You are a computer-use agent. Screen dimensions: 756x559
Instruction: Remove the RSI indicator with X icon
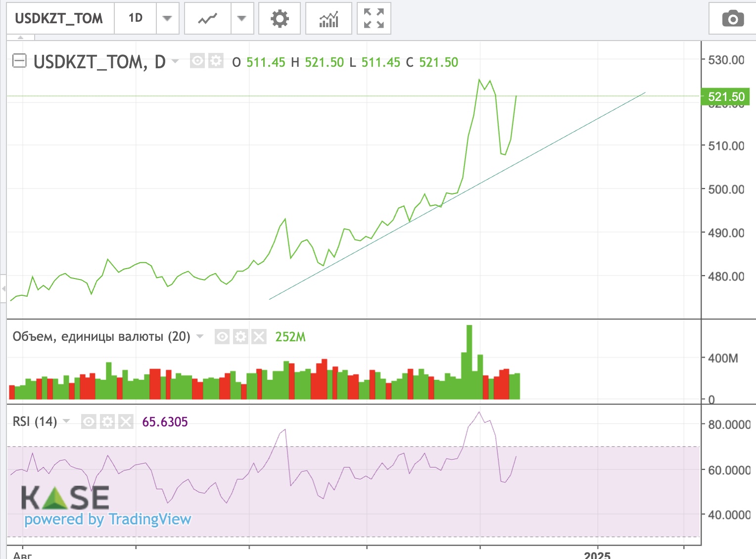pyautogui.click(x=126, y=421)
